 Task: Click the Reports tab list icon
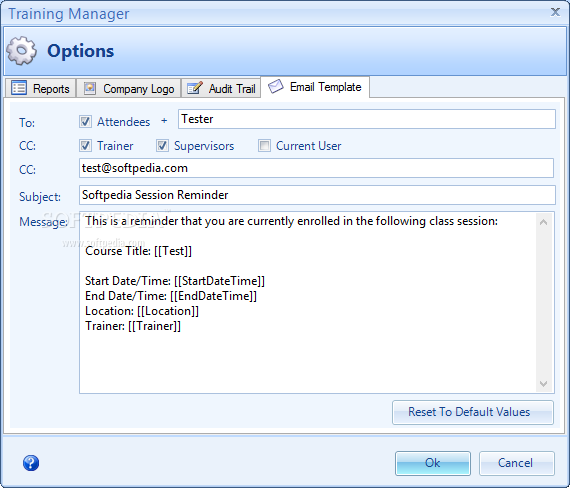pos(19,88)
